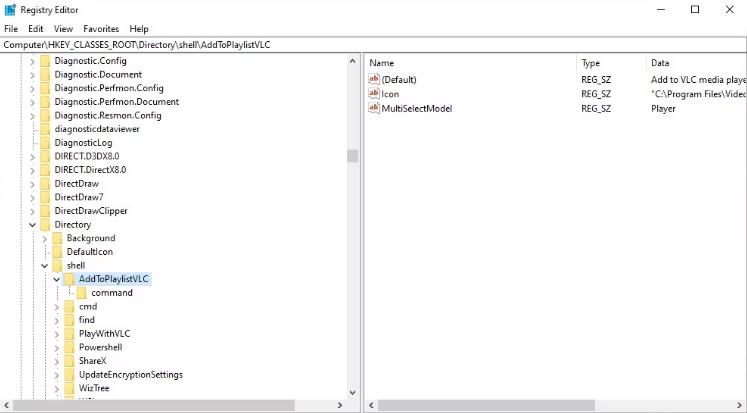Open the Favorites menu
The height and width of the screenshot is (413, 747).
coord(101,29)
